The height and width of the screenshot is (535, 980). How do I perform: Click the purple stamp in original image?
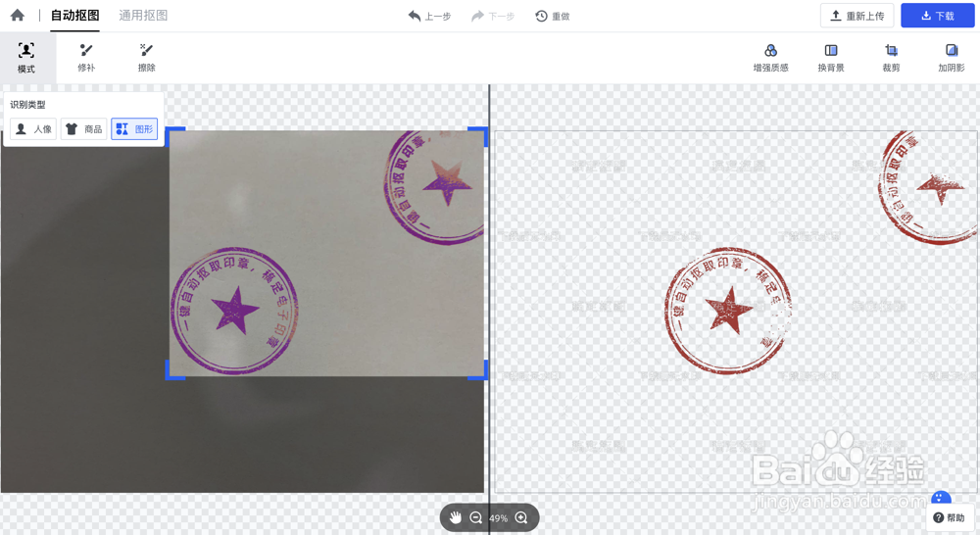[x=234, y=311]
